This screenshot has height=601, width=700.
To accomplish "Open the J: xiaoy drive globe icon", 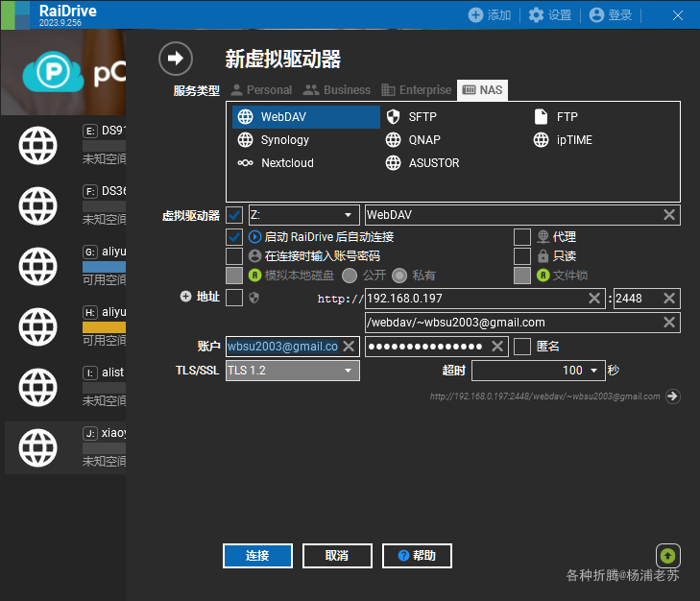I will (38, 447).
